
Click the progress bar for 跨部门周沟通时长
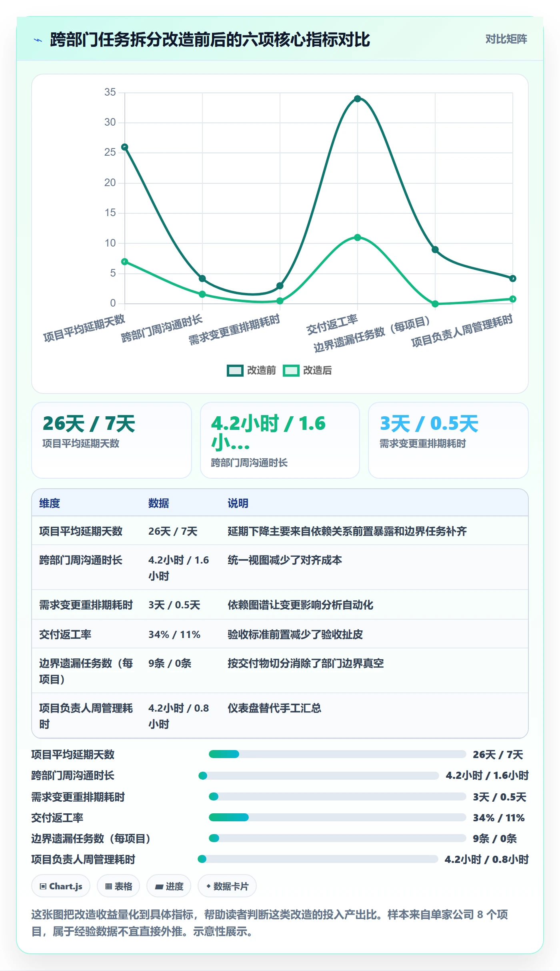click(x=319, y=776)
